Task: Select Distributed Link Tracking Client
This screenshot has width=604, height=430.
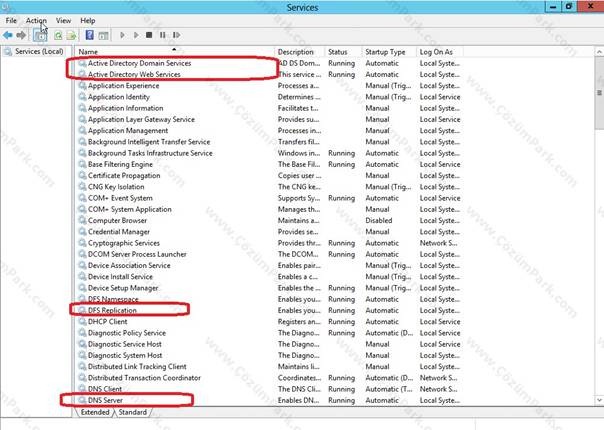Action: pyautogui.click(x=137, y=366)
